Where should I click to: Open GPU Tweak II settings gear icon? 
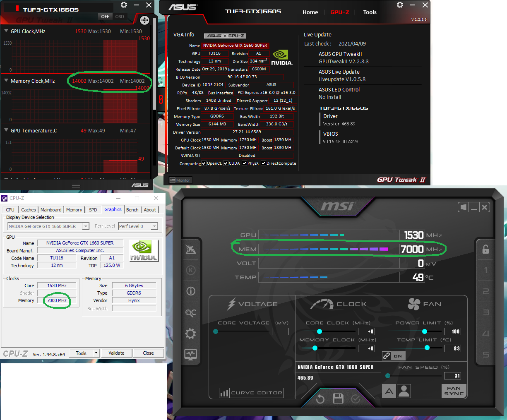(x=400, y=5)
